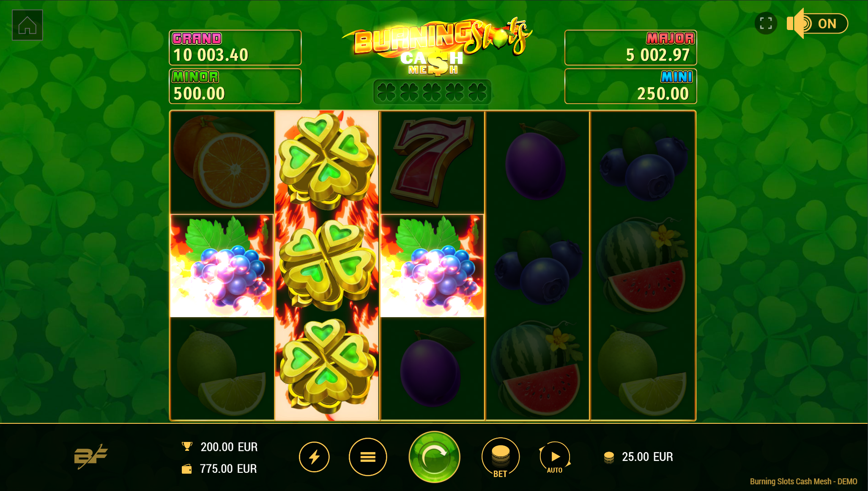The image size is (868, 491).
Task: Select the MAJOR jackpot panel
Action: click(630, 47)
